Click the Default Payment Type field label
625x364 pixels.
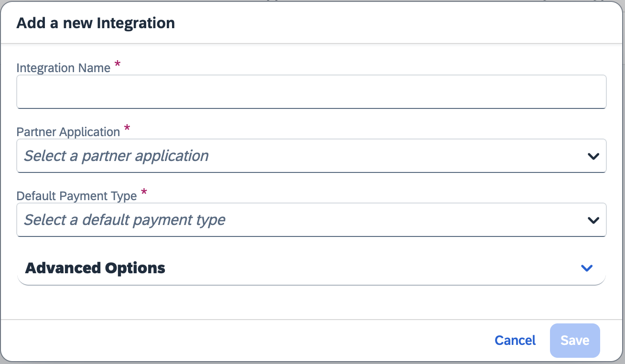[x=77, y=196]
